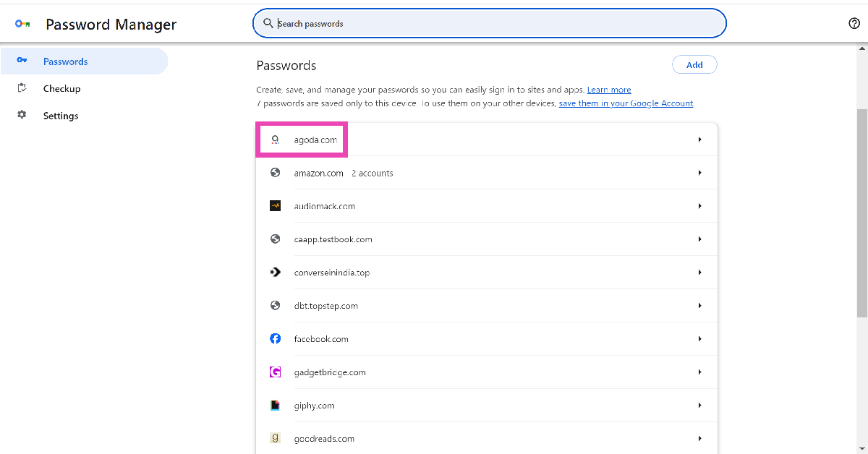Click the Add password button
Screen dimensions: 868x454
(694, 65)
